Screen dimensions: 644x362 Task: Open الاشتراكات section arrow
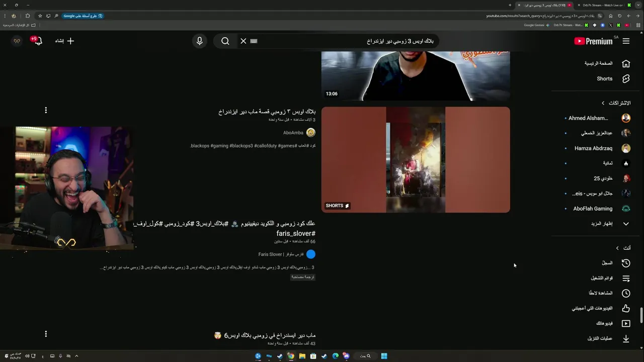pyautogui.click(x=603, y=103)
